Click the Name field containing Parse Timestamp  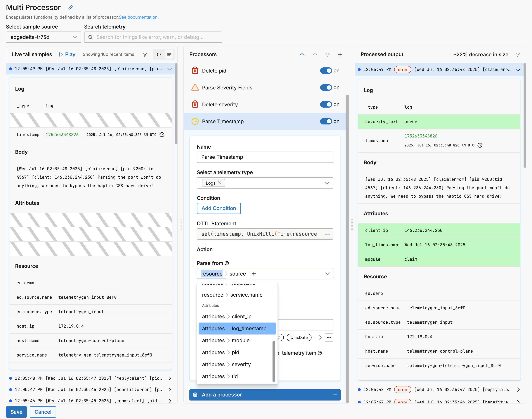tap(265, 157)
